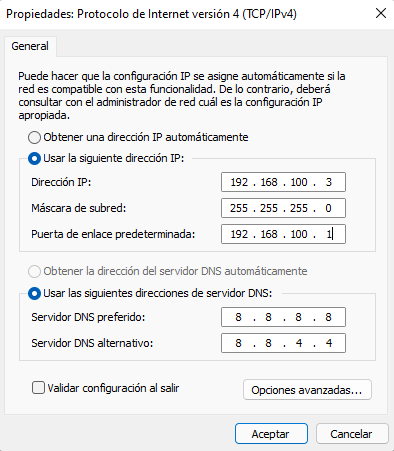The height and width of the screenshot is (451, 394).
Task: Click the Aceptar button
Action: pos(271,434)
